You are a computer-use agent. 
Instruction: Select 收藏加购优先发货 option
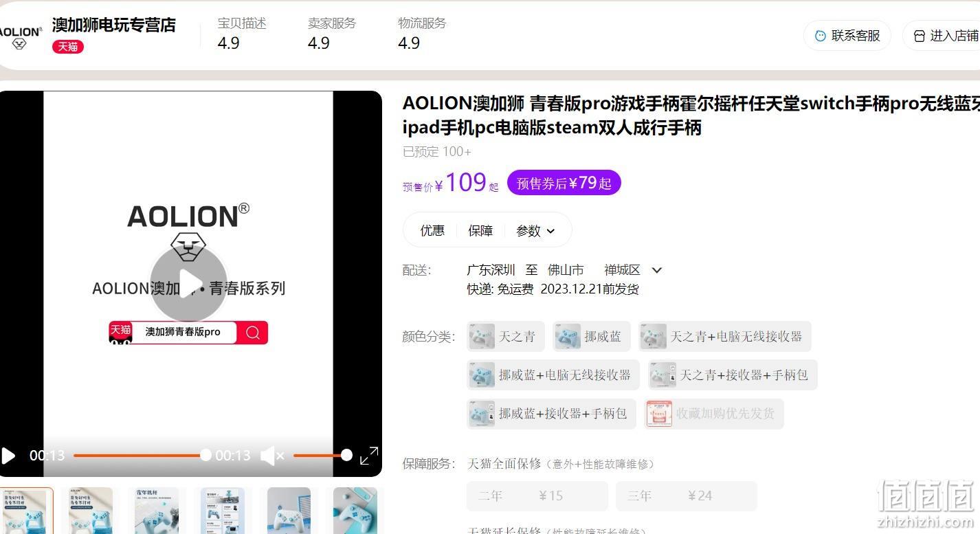coord(714,414)
